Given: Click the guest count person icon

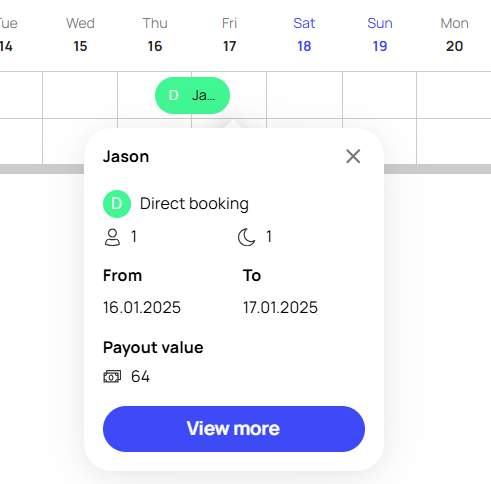Looking at the screenshot, I should point(112,237).
